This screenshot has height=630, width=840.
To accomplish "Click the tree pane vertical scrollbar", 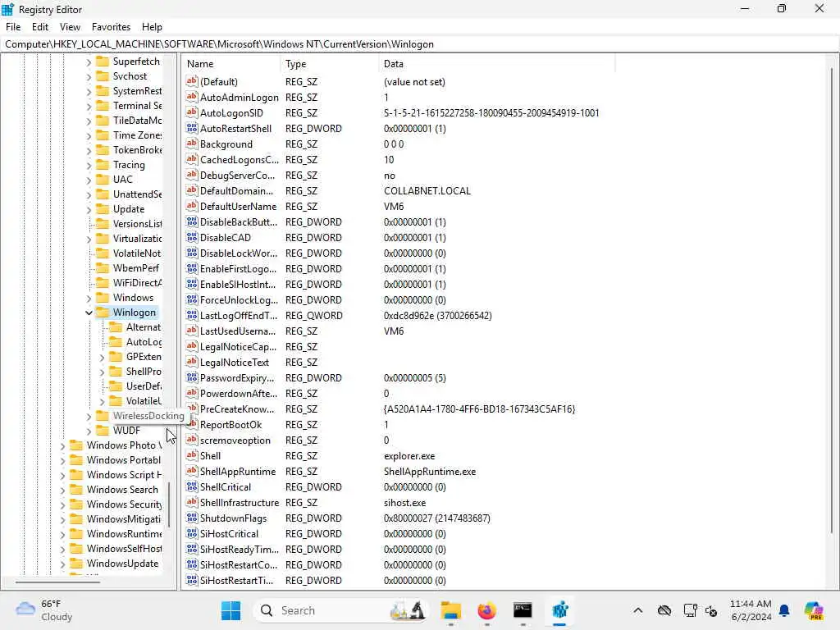I will pos(169,504).
